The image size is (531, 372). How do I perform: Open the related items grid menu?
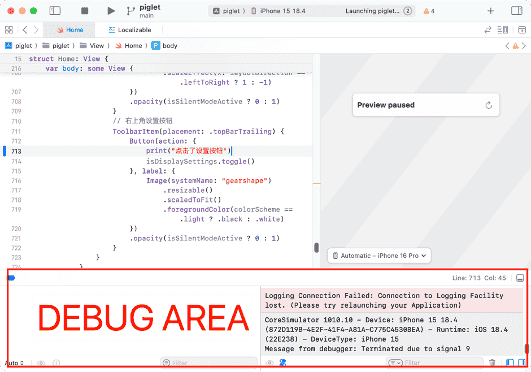point(9,30)
